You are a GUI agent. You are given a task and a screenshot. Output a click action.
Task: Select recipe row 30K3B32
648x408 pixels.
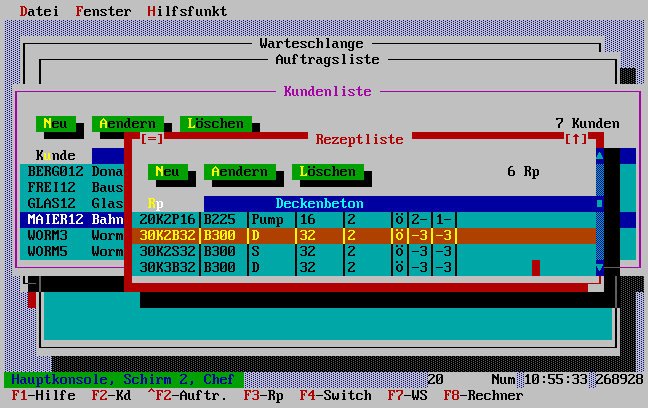(x=167, y=267)
